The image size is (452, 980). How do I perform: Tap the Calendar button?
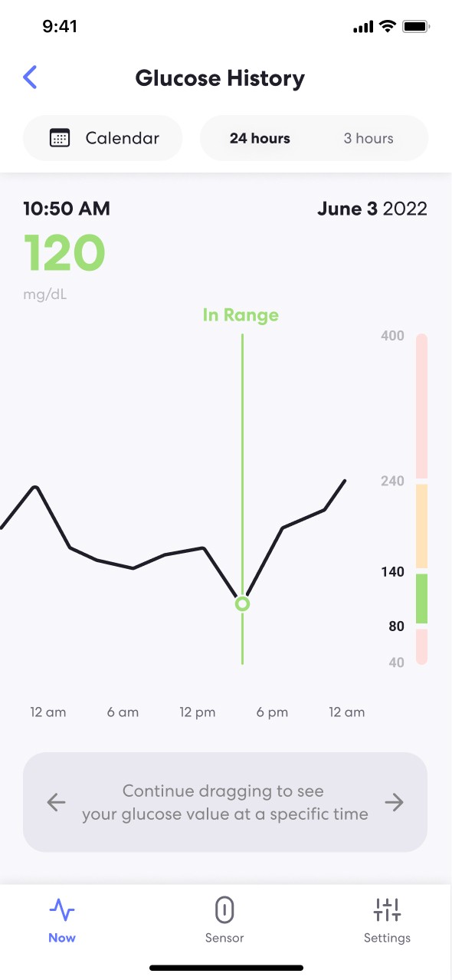click(x=103, y=138)
